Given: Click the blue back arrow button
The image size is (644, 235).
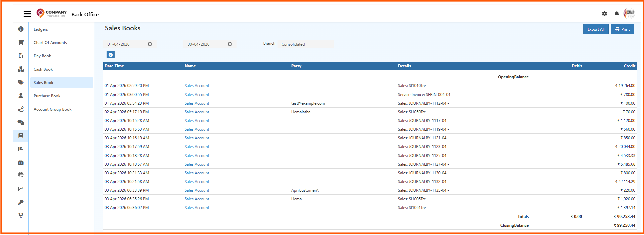Looking at the screenshot, I should click(x=111, y=55).
